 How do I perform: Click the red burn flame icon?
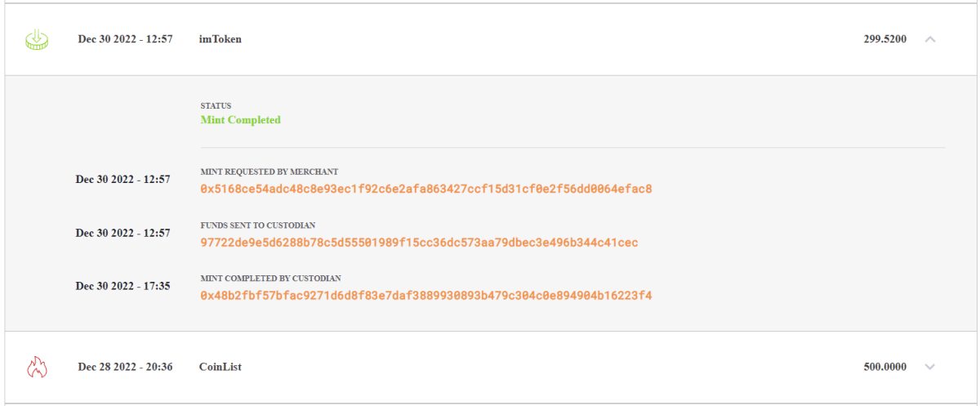[37, 368]
